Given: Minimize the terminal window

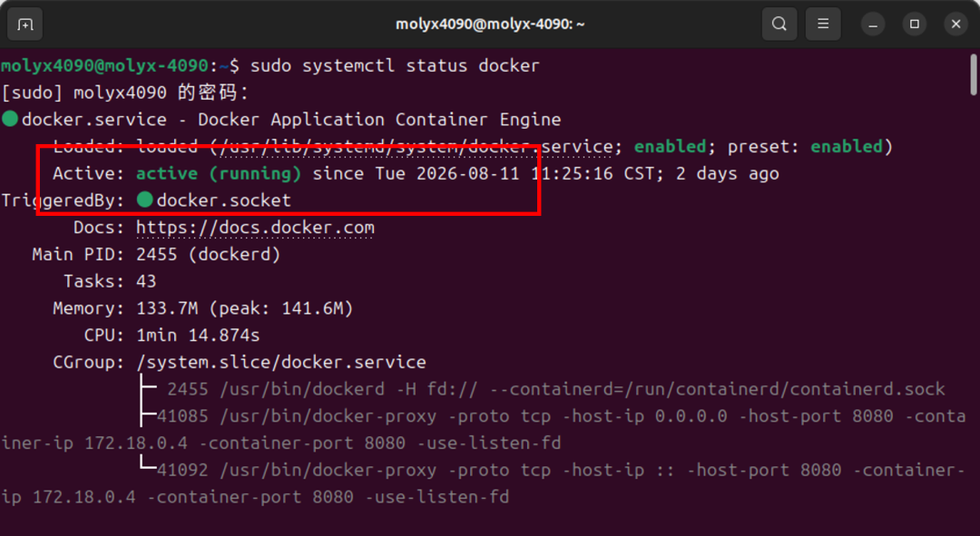Looking at the screenshot, I should click(x=873, y=24).
